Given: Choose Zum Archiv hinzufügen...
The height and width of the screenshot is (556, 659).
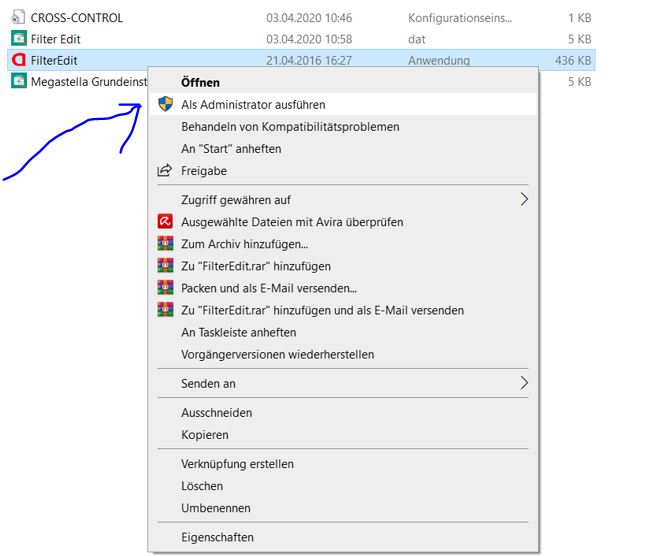Looking at the screenshot, I should [x=343, y=244].
